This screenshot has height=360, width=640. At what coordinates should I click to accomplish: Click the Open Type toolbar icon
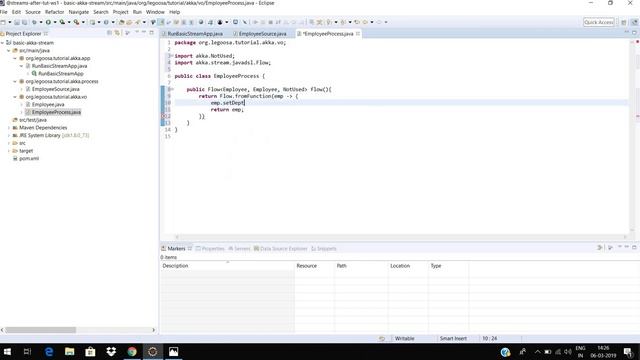tap(121, 22)
